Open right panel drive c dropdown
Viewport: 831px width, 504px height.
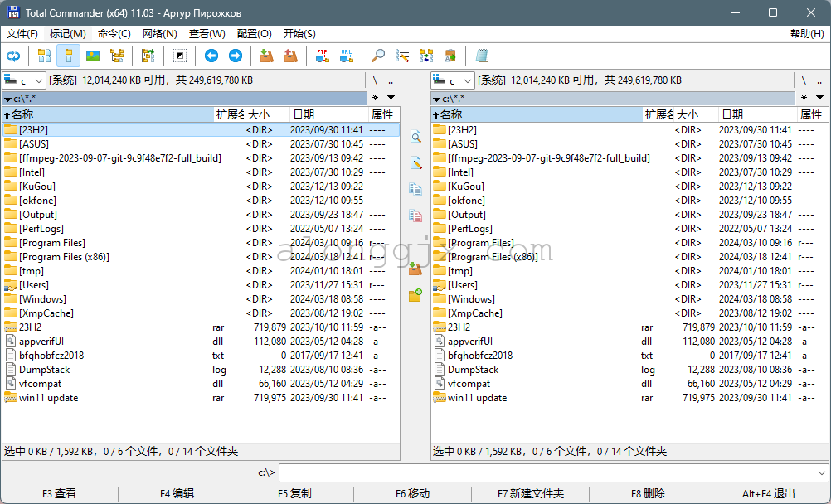pyautogui.click(x=453, y=80)
